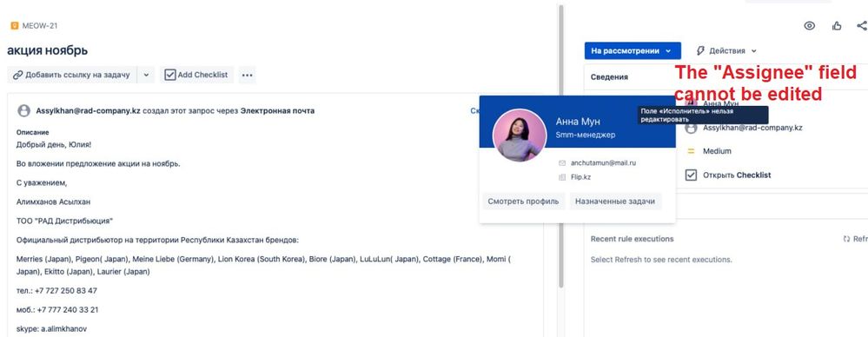This screenshot has height=337, width=868.
Task: Click Анна Мун's profile photo in popup
Action: click(520, 135)
